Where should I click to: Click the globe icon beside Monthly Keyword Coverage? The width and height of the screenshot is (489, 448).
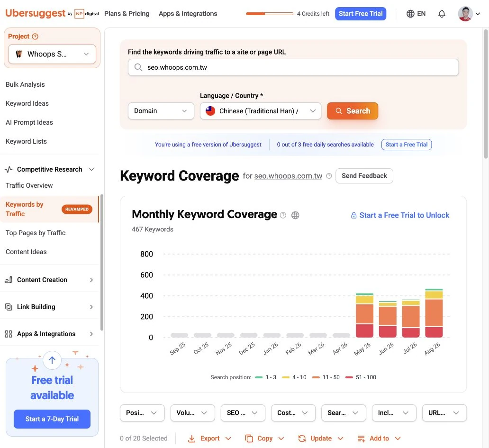point(295,215)
